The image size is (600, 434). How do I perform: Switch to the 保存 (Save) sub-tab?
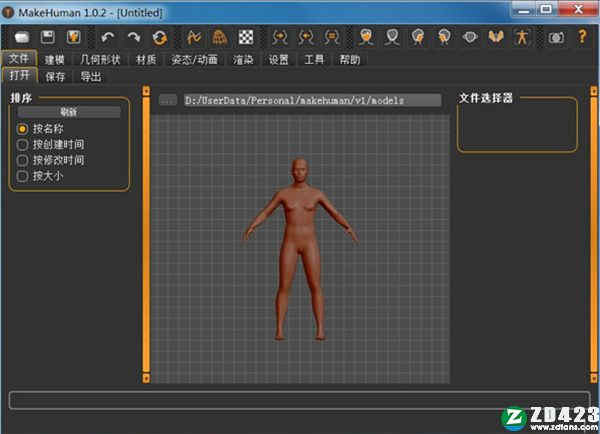point(55,77)
